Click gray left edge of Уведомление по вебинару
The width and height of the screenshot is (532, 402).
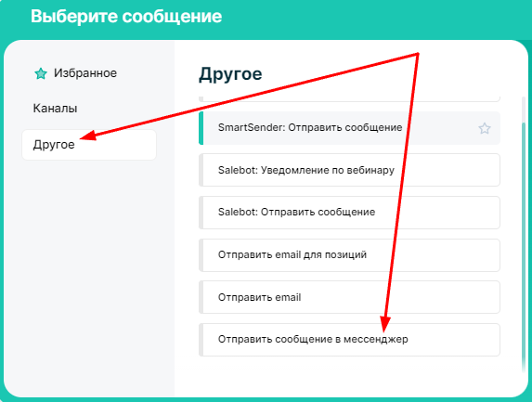click(201, 170)
